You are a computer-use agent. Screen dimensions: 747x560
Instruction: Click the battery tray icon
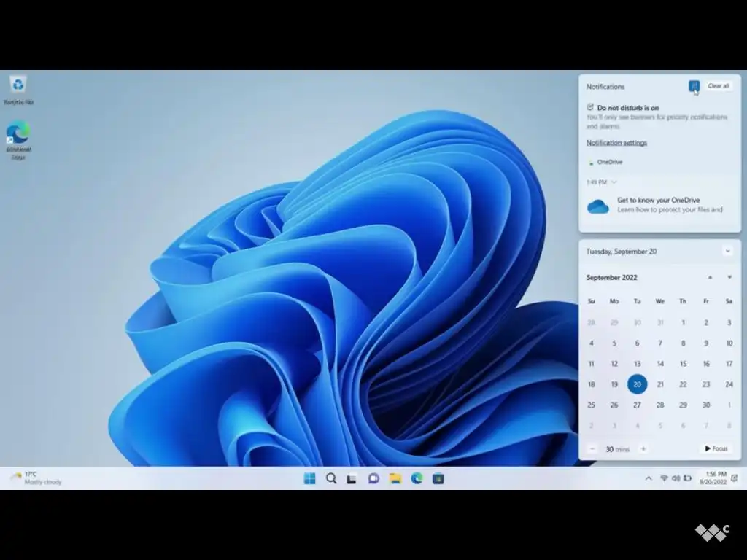pyautogui.click(x=687, y=478)
